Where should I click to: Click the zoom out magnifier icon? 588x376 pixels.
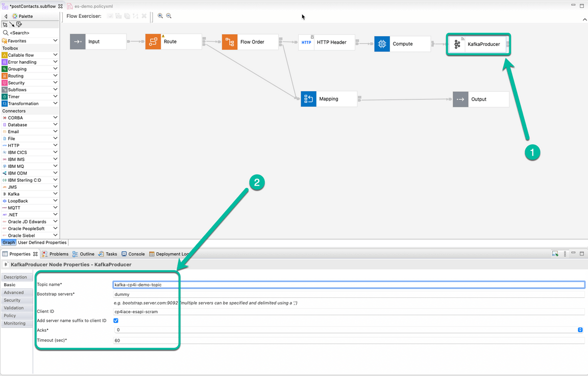(x=168, y=16)
